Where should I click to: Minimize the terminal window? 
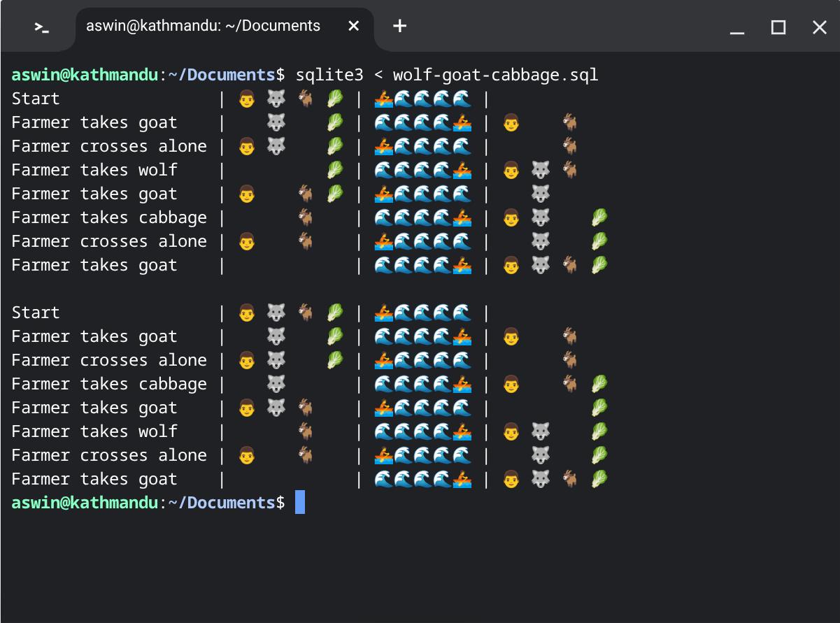coord(736,27)
